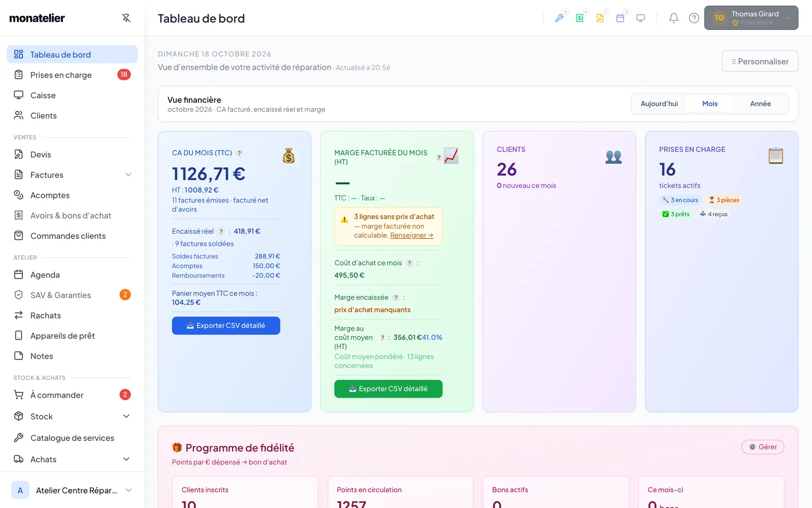Open À commander in the sidebar
Image resolution: width=812 pixels, height=508 pixels.
tap(72, 395)
